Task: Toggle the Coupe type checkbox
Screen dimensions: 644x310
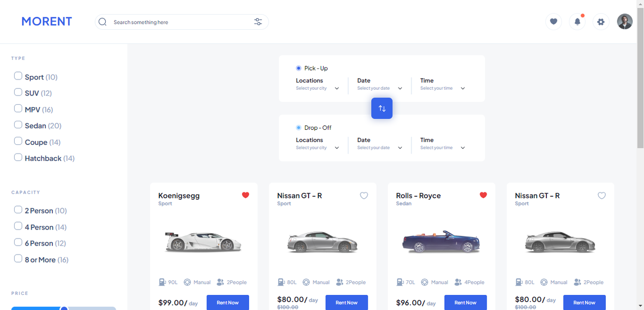Action: click(x=18, y=141)
